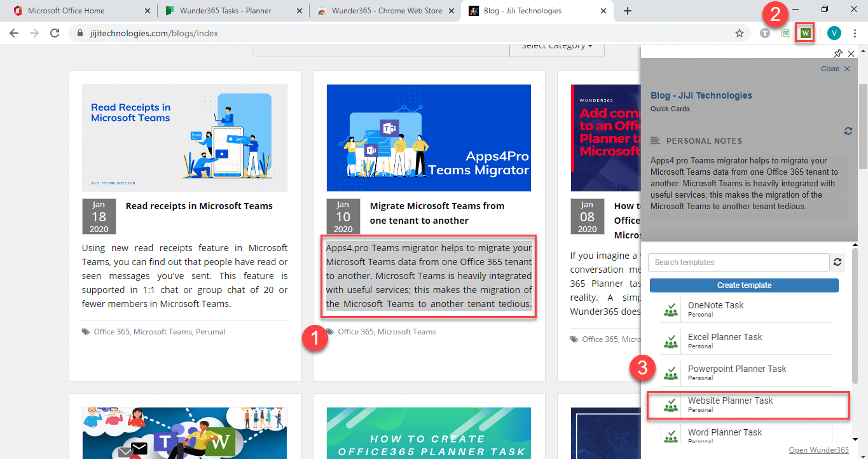Screen dimensions: 868x459
Task: Click the Word Planner Task group icon
Action: point(670,436)
